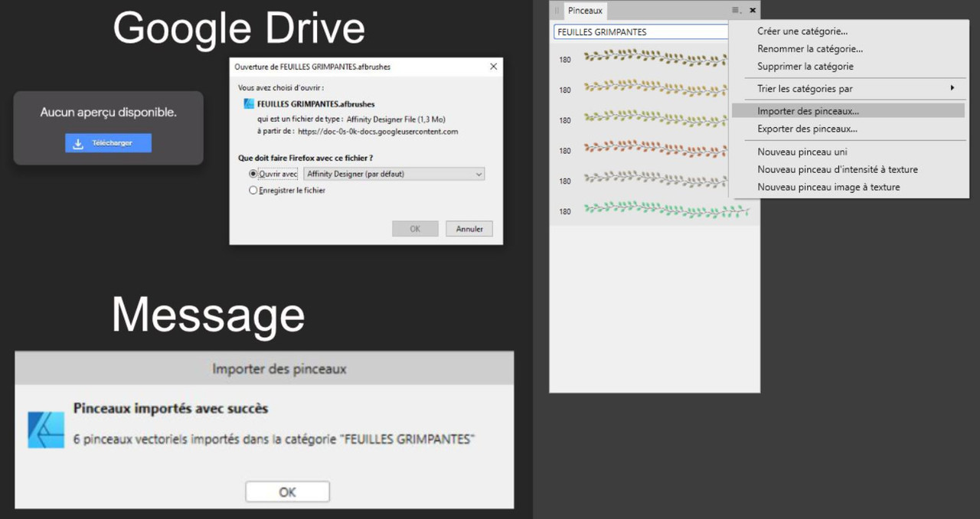This screenshot has height=519, width=980.
Task: Select the grey-beige leaf brush, fifth in list
Action: point(655,180)
